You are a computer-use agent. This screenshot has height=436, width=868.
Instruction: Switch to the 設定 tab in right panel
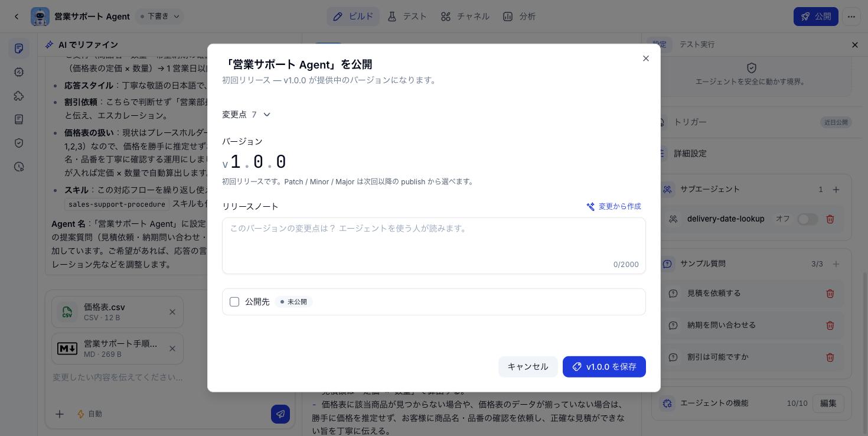[660, 44]
